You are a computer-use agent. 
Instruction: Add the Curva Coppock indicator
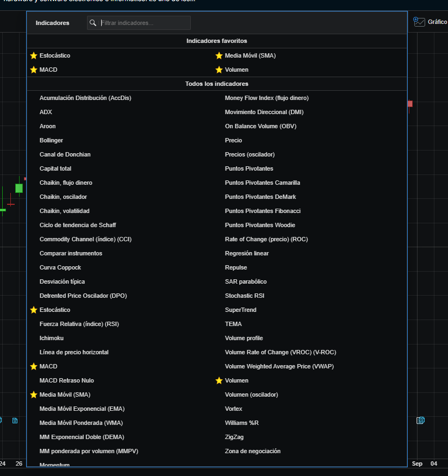click(60, 267)
